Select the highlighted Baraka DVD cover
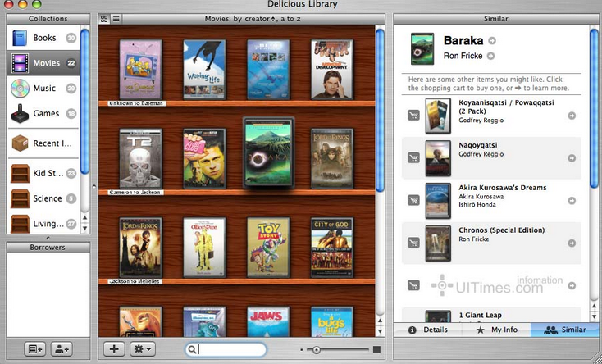This screenshot has height=364, width=602. click(x=269, y=152)
